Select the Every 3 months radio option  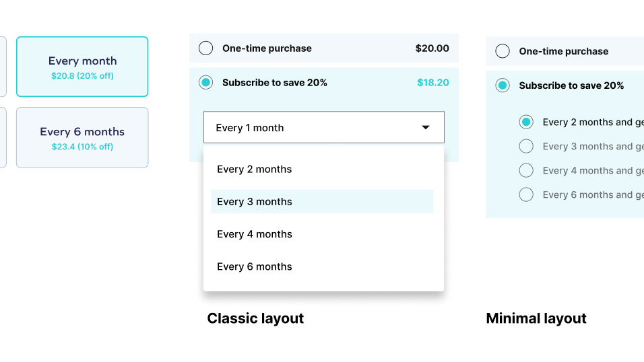(527, 146)
